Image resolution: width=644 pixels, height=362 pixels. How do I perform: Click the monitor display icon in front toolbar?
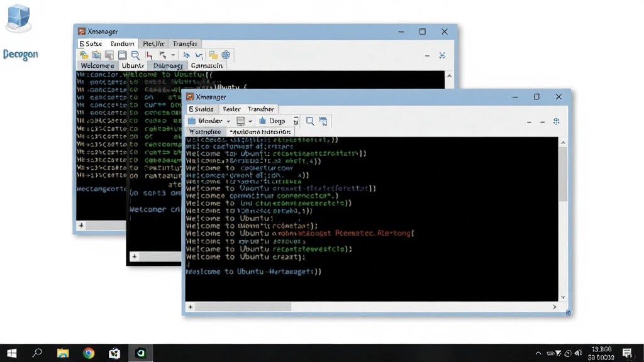tap(241, 121)
